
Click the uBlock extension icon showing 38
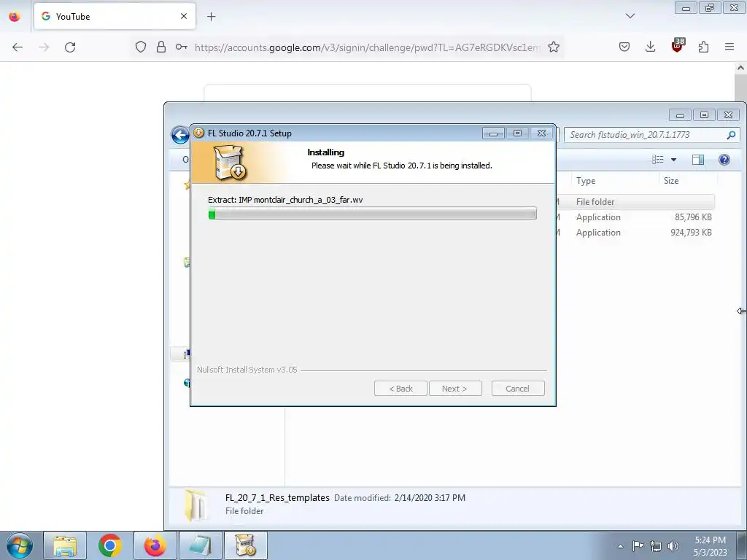(x=677, y=45)
